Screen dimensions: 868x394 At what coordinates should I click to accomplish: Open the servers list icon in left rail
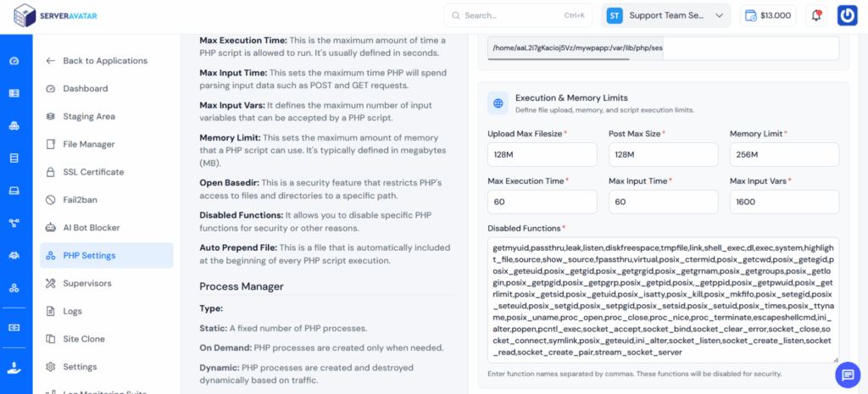click(14, 93)
